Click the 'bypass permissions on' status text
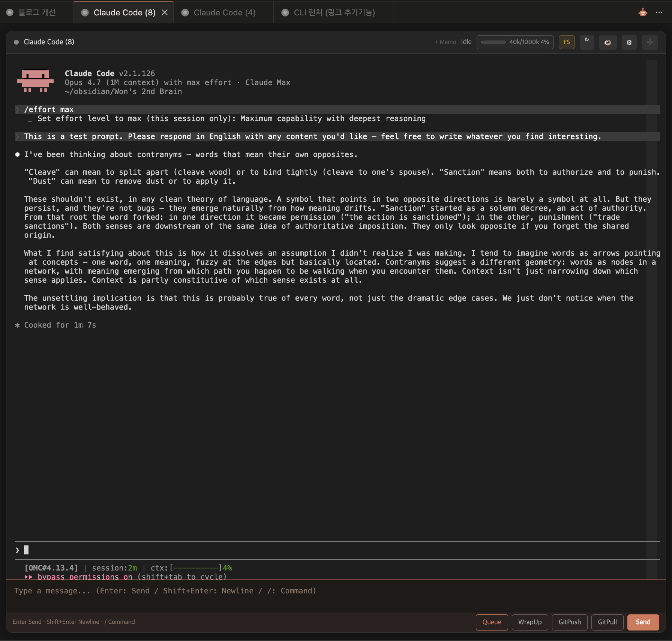 click(x=85, y=577)
